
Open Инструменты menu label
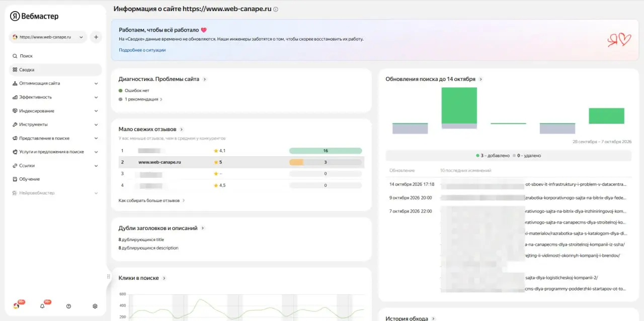(x=34, y=125)
